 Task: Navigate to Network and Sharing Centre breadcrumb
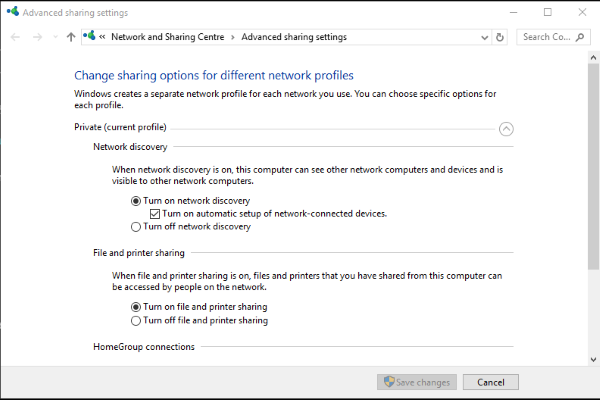tap(168, 37)
